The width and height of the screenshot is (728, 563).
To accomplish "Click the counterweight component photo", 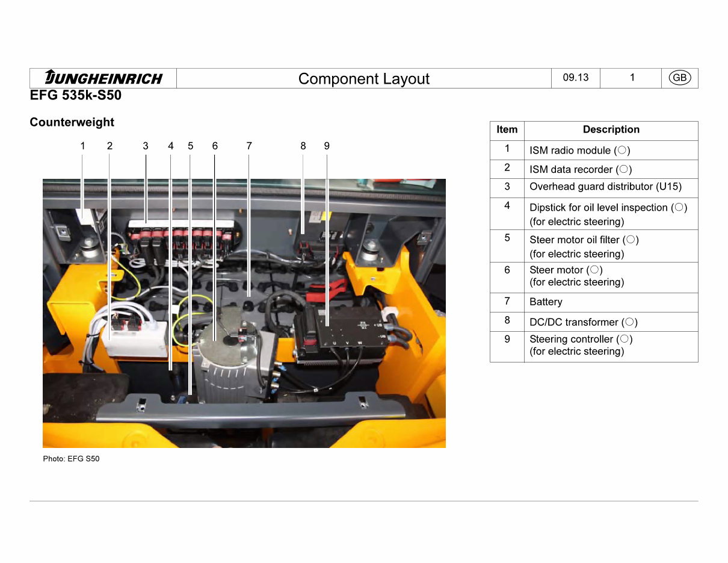I will pos(244,313).
